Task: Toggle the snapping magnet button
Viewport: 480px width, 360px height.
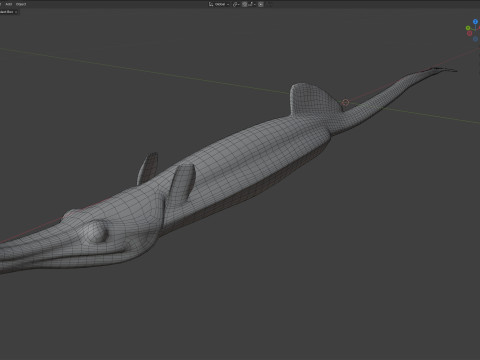Action: click(244, 4)
